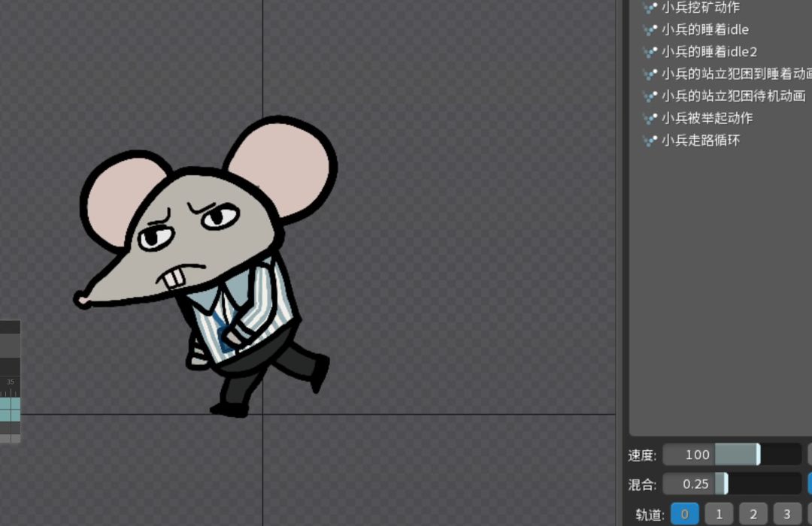Select track 1 button
Image resolution: width=812 pixels, height=526 pixels.
point(719,513)
